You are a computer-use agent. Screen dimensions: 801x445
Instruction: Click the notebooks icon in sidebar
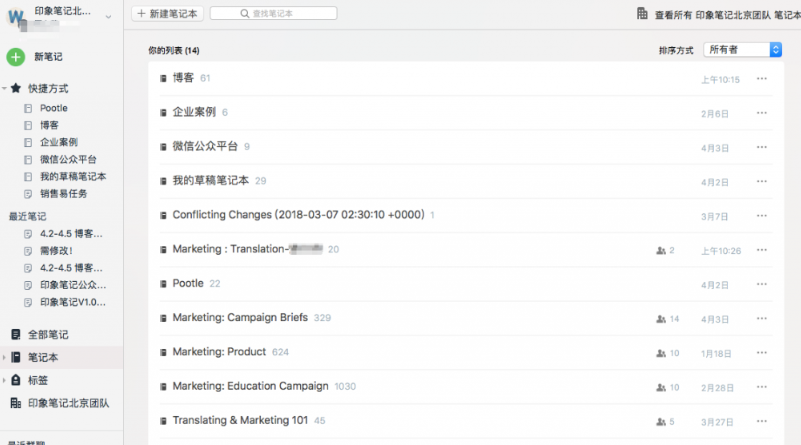pyautogui.click(x=16, y=357)
